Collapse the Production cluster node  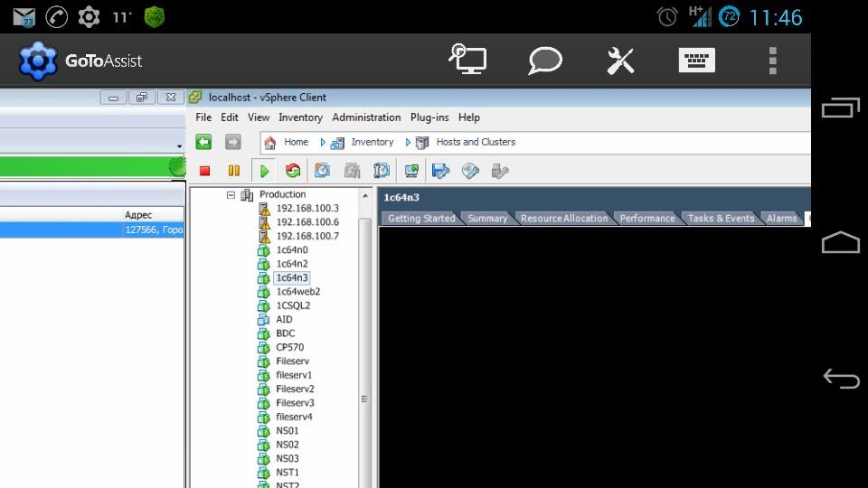(x=231, y=195)
